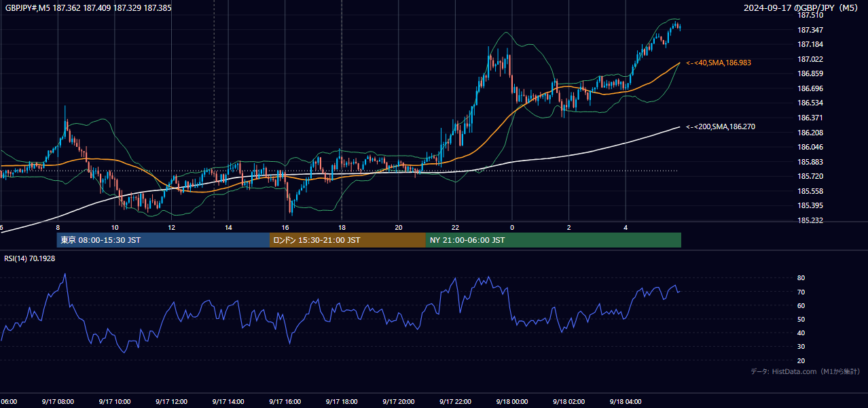Click RSI scale value 70
This screenshot has width=868, height=408.
tap(801, 292)
